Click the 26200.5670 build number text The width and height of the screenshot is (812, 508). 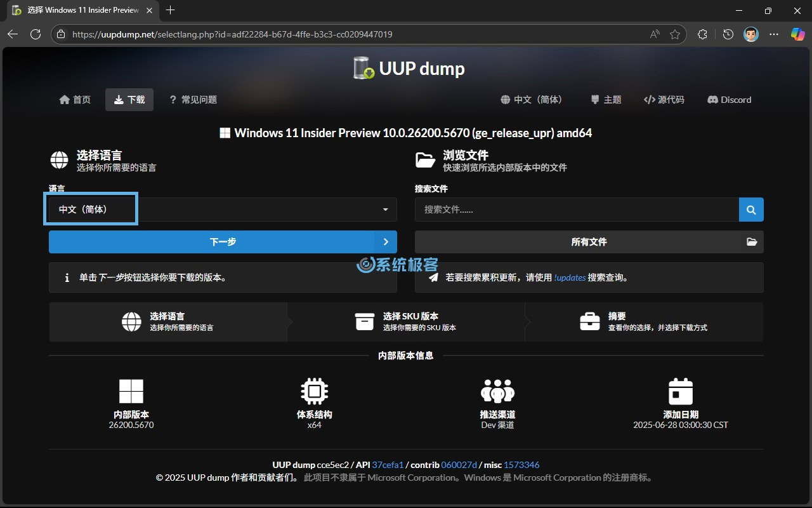click(131, 425)
